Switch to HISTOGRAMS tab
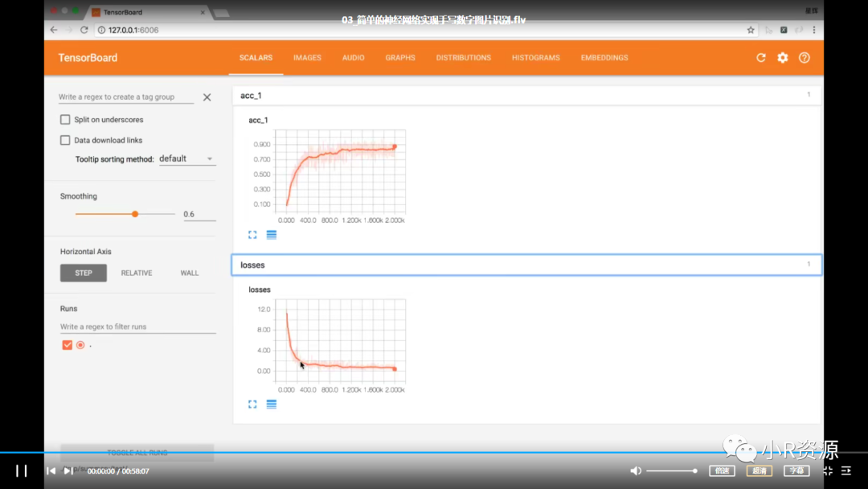868x489 pixels. tap(536, 58)
